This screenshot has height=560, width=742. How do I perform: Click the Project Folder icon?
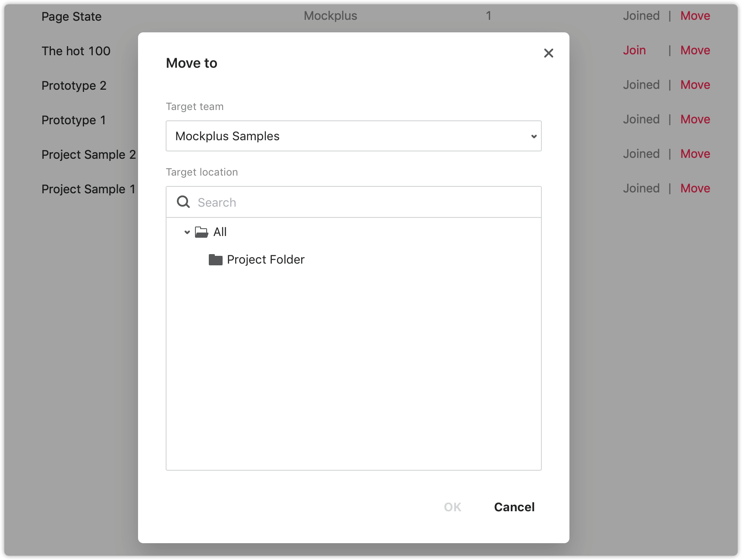click(x=215, y=260)
